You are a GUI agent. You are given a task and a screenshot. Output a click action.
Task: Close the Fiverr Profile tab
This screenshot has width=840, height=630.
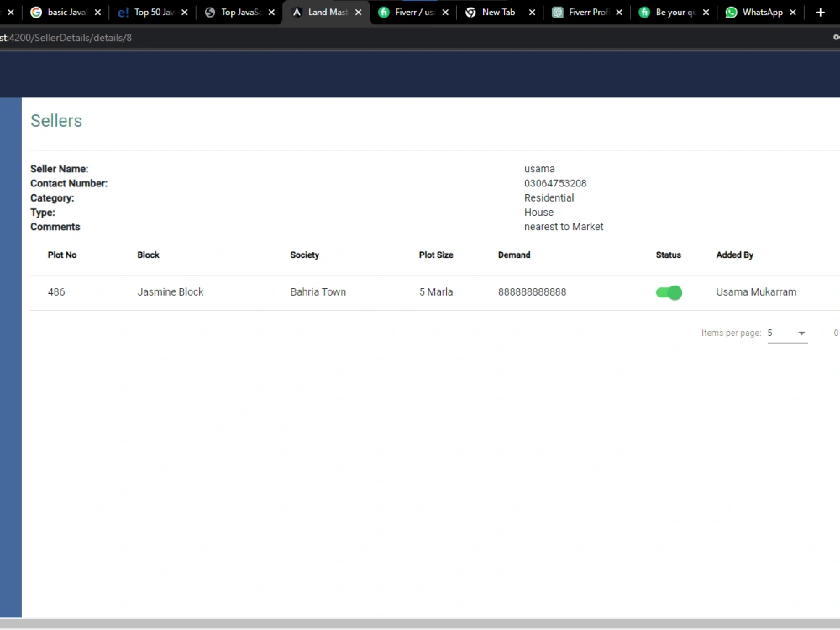(619, 13)
